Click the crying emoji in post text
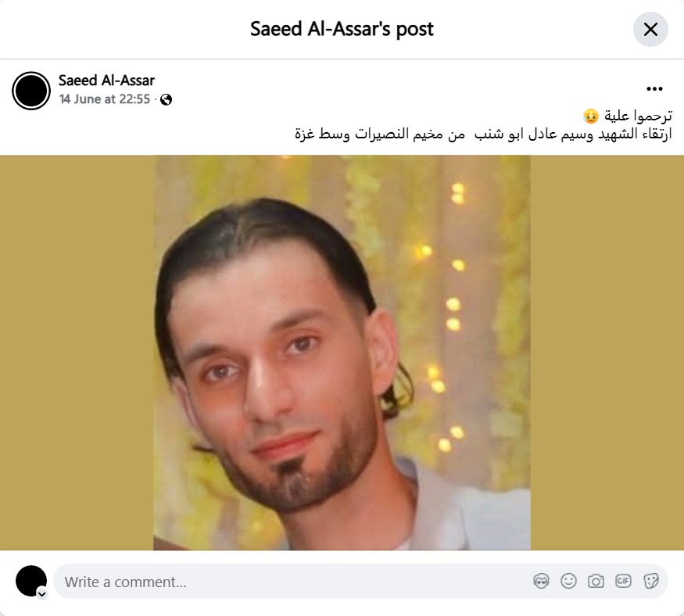Screen dimensions: 684x616 click(x=591, y=116)
